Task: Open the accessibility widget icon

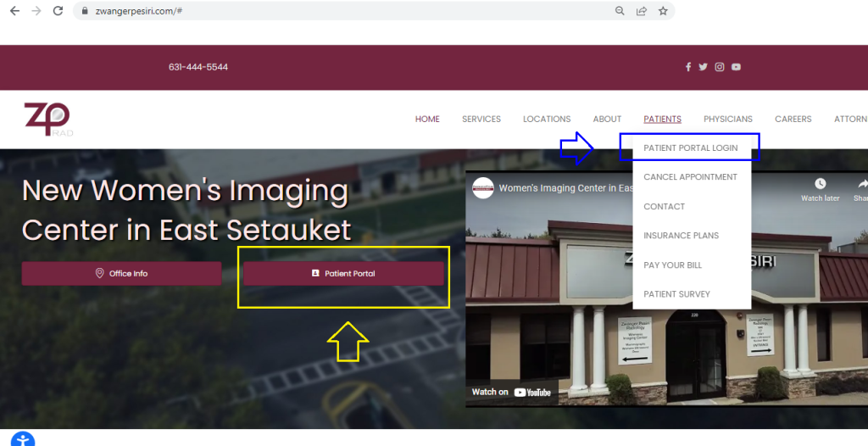Action: [x=23, y=439]
